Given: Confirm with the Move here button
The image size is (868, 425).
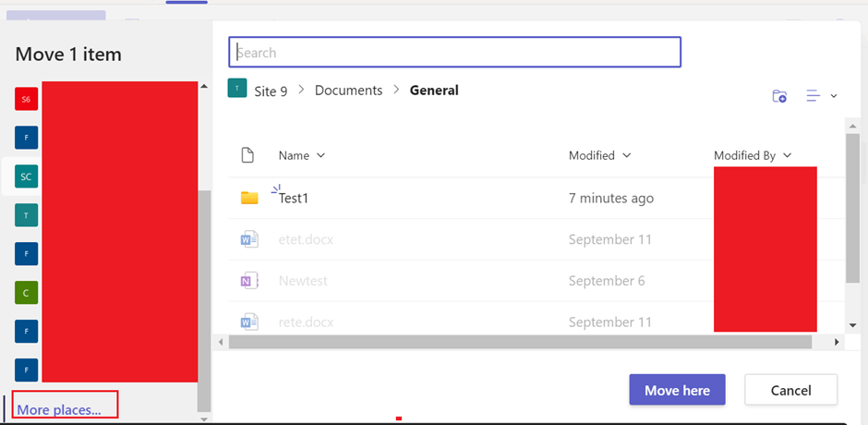Looking at the screenshot, I should click(x=677, y=390).
